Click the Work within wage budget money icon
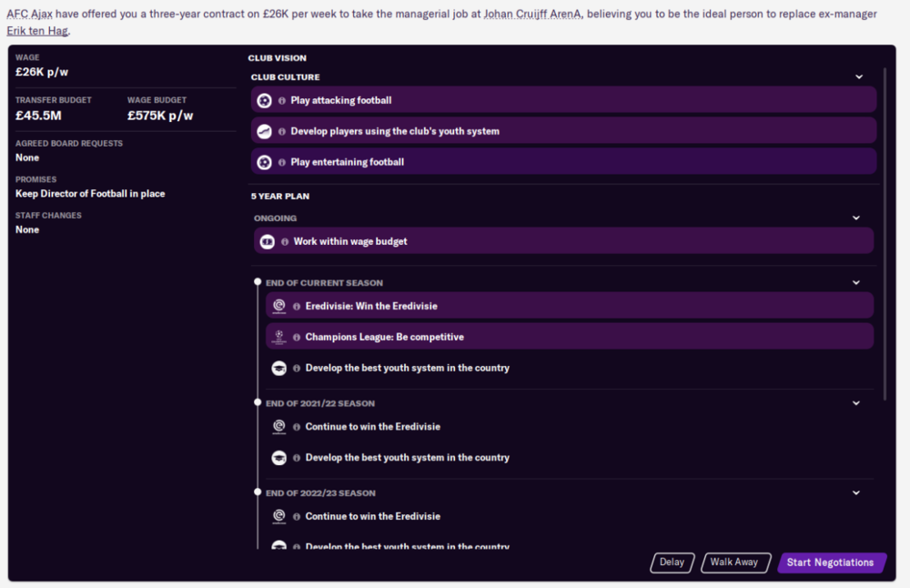Image resolution: width=910 pixels, height=588 pixels. [267, 241]
